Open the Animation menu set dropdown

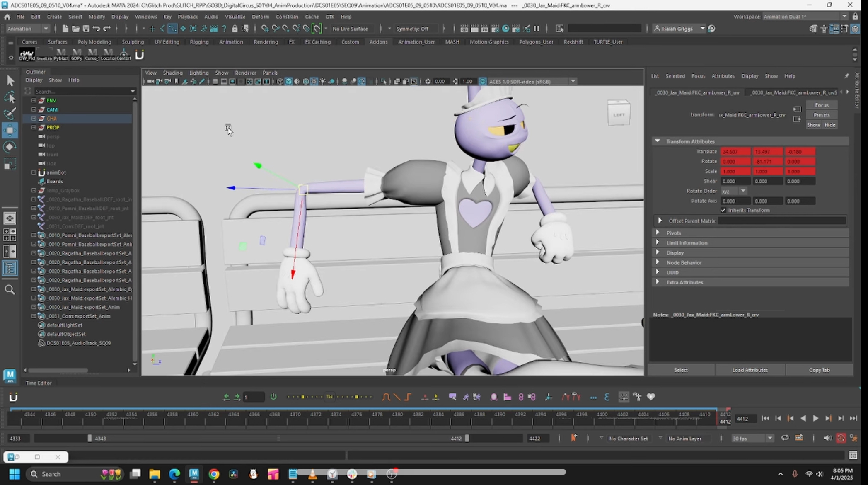tap(28, 29)
